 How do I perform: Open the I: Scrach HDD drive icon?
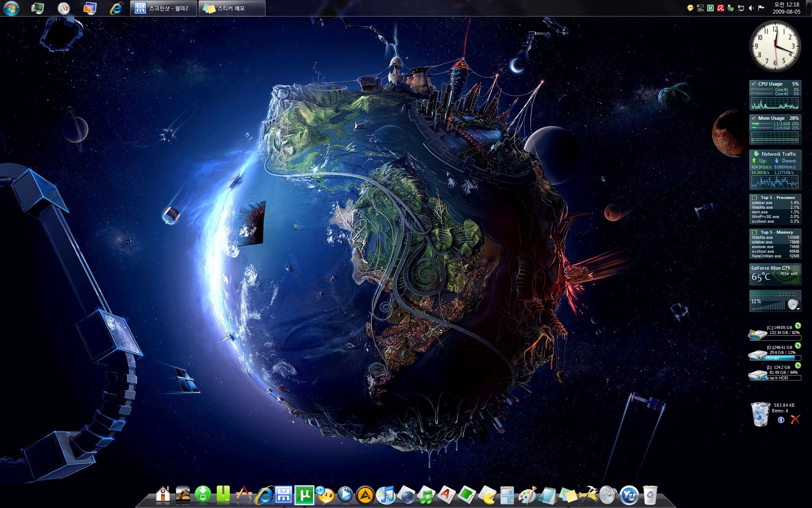(757, 374)
